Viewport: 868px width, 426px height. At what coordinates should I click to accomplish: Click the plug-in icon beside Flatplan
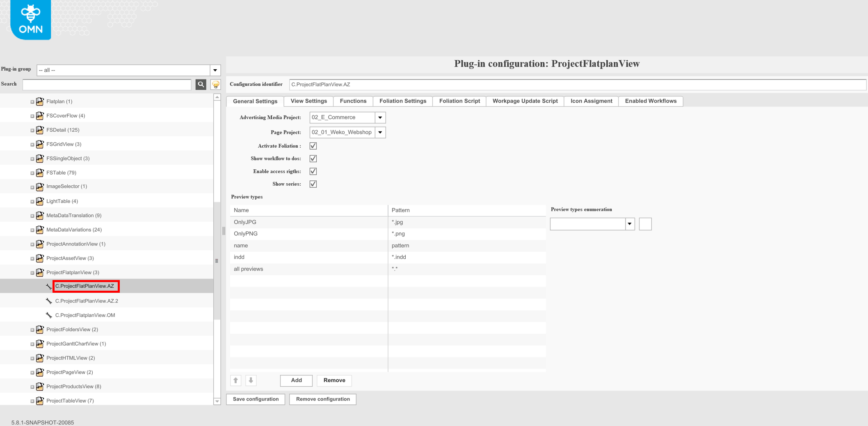pos(40,101)
